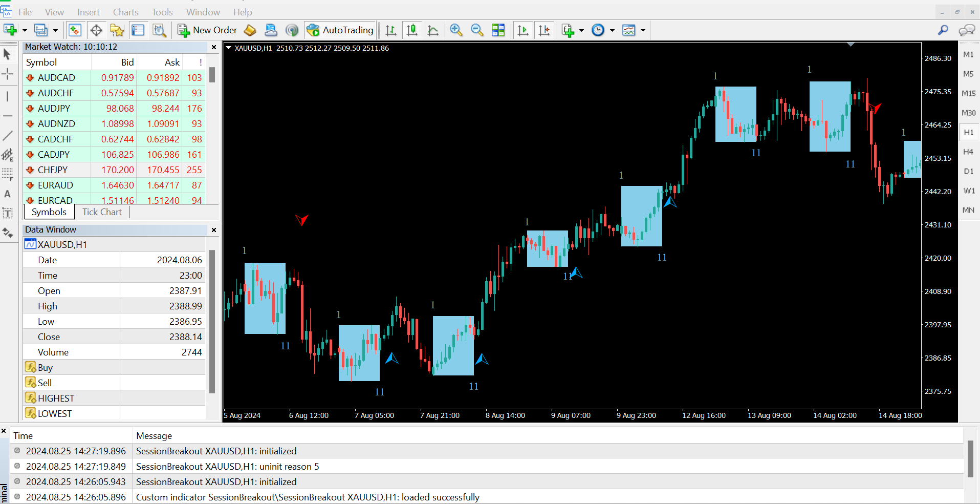This screenshot has height=504, width=980.
Task: Close the Market Watch panel
Action: [x=214, y=47]
